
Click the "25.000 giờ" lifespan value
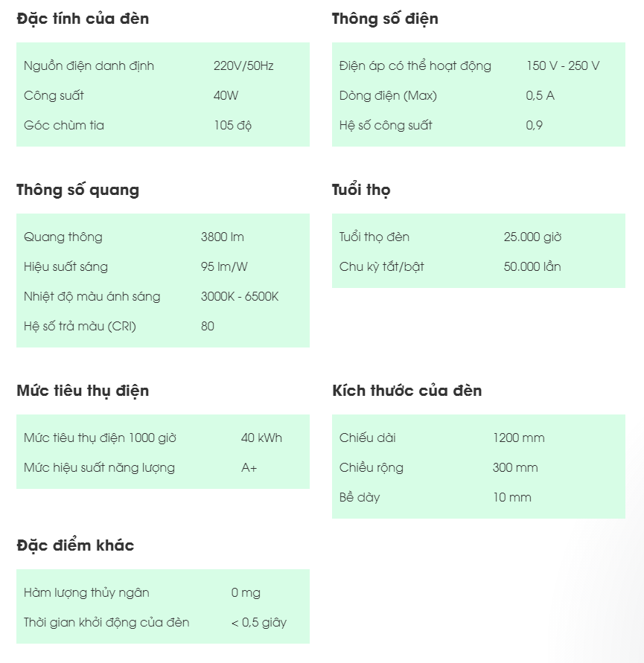[532, 237]
